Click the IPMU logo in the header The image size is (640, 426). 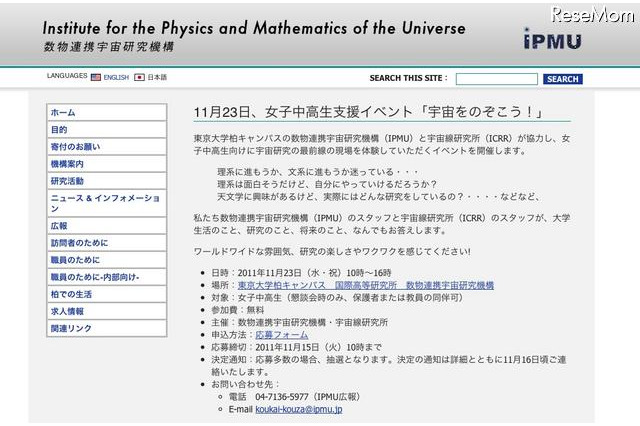(552, 39)
